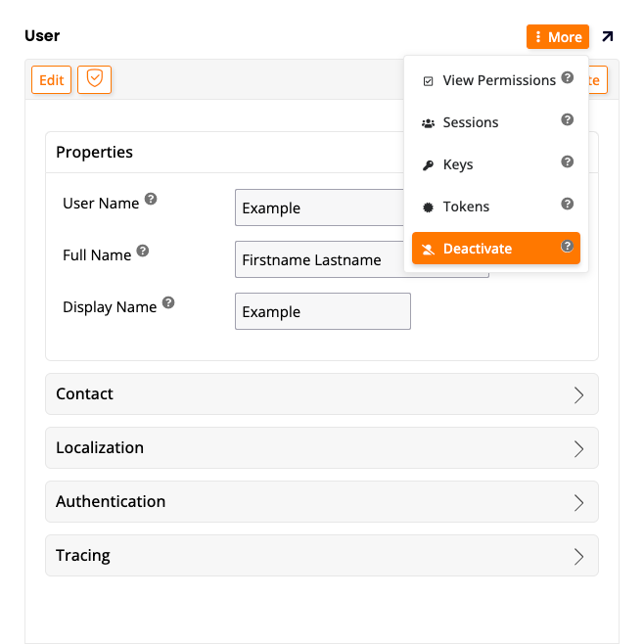Screen dimensions: 644x644
Task: Click help icon next to View Permissions
Action: pos(567,78)
